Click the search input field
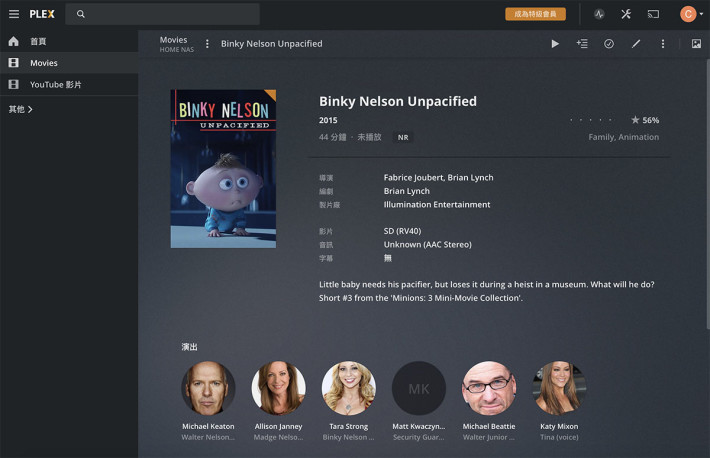Viewport: 710px width, 458px height. [x=163, y=14]
